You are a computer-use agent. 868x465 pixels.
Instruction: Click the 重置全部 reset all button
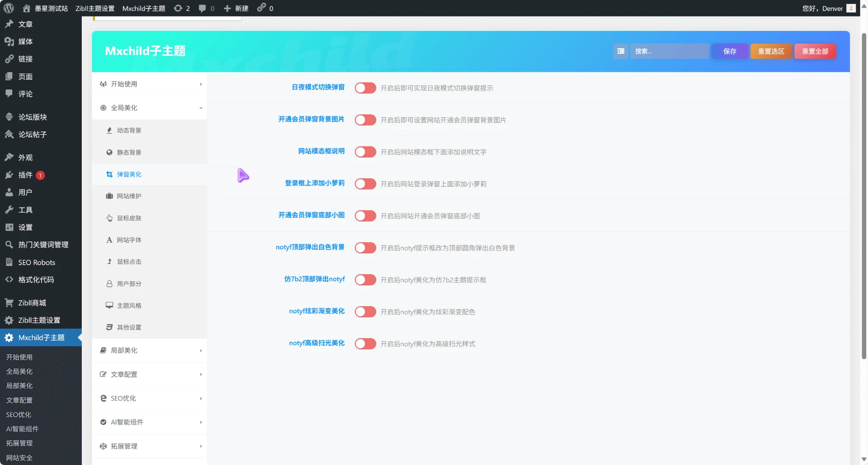click(815, 51)
